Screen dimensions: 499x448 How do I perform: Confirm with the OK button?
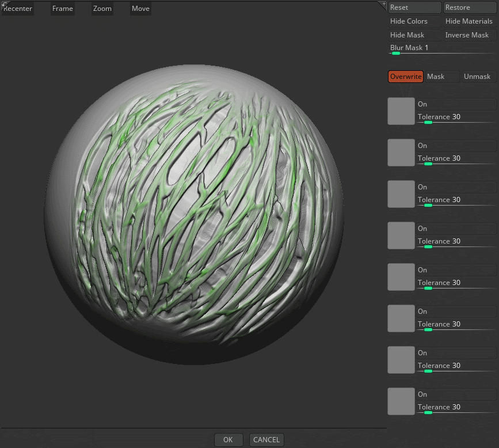coord(228,440)
